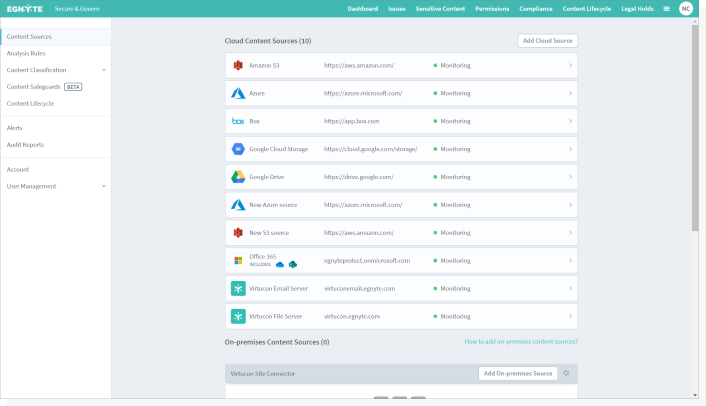Click the New Azure source icon

[x=238, y=205]
